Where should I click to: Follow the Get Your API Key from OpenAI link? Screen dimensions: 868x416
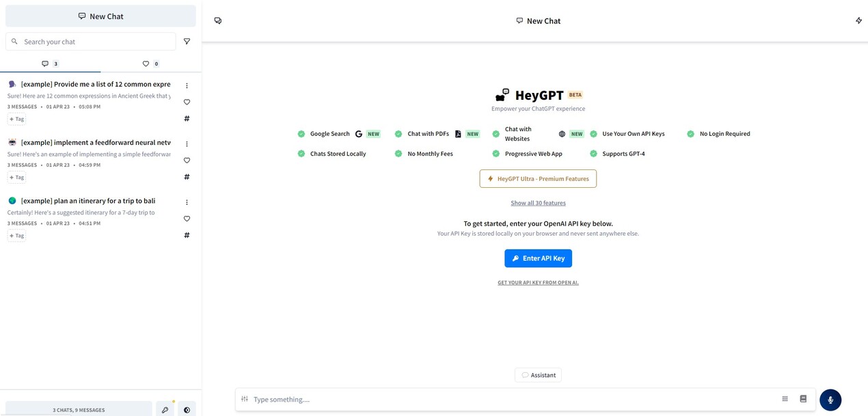tap(539, 283)
